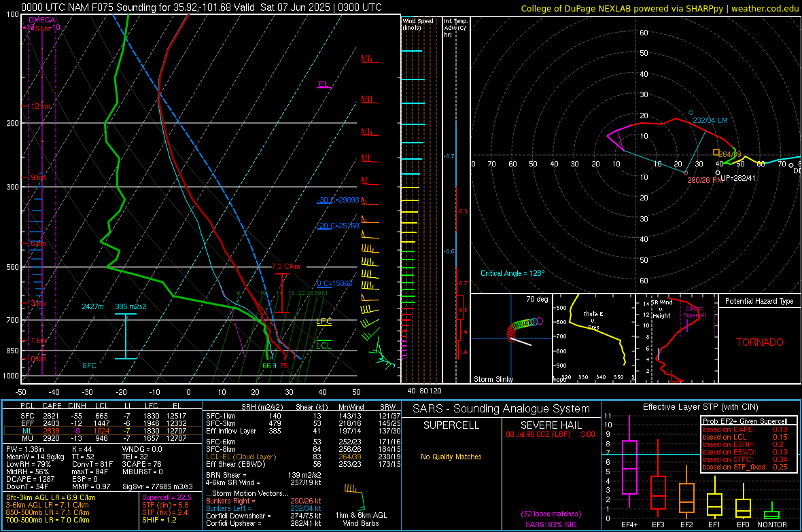The width and height of the screenshot is (802, 532).
Task: Click 'SARS - Sounding Analogue System' header
Action: [502, 409]
